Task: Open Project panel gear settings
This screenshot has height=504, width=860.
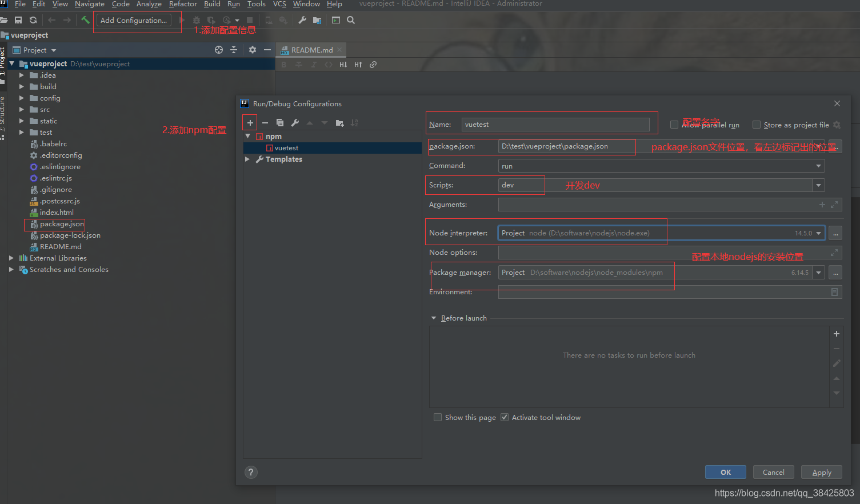Action: click(253, 50)
